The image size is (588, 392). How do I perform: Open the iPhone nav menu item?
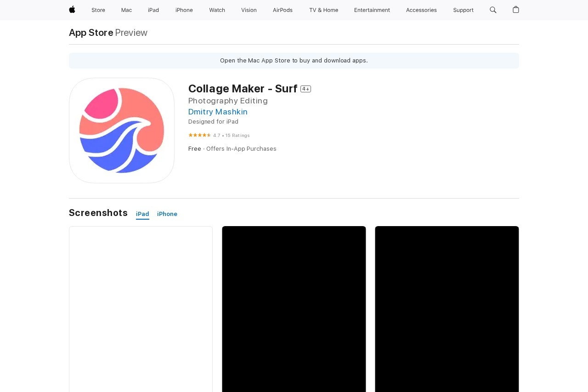click(x=184, y=10)
